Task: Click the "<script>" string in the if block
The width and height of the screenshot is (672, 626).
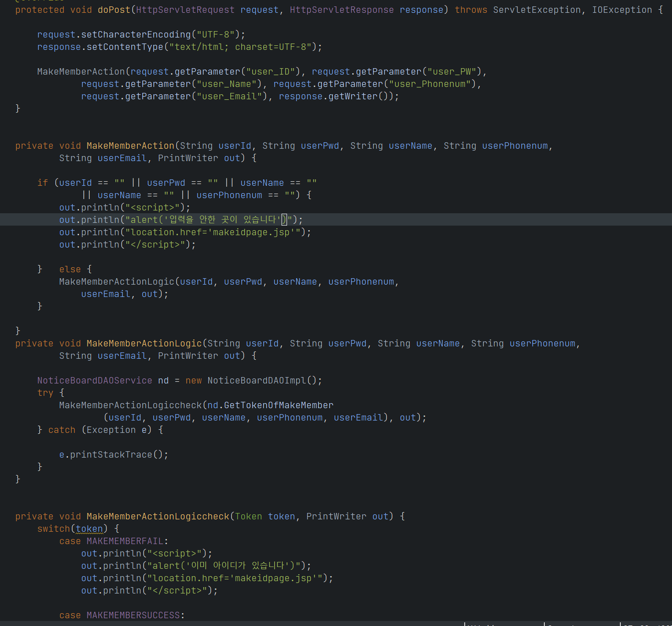Action: tap(152, 207)
